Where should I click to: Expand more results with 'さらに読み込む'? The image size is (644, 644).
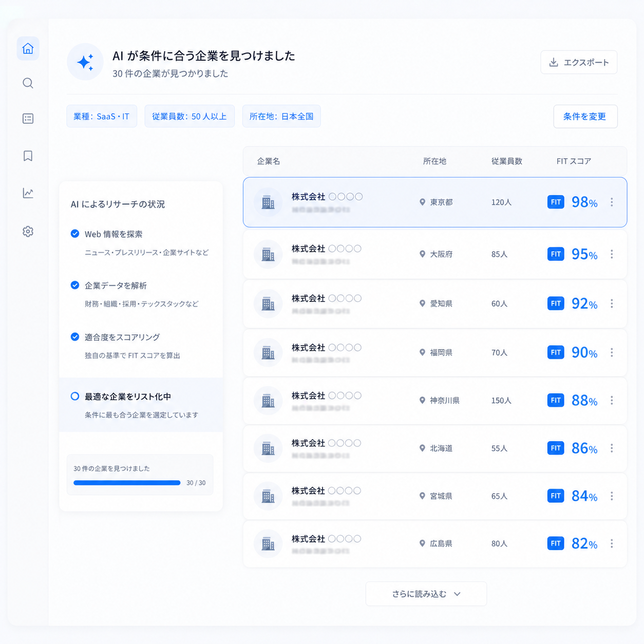426,594
